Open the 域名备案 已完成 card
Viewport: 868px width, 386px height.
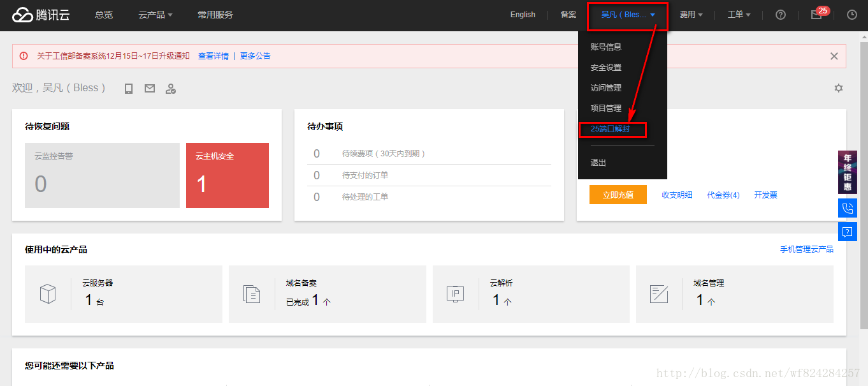pos(328,294)
